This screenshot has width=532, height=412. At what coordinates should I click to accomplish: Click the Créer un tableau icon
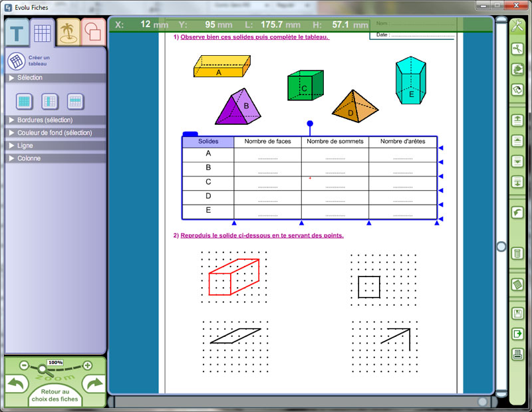[17, 61]
